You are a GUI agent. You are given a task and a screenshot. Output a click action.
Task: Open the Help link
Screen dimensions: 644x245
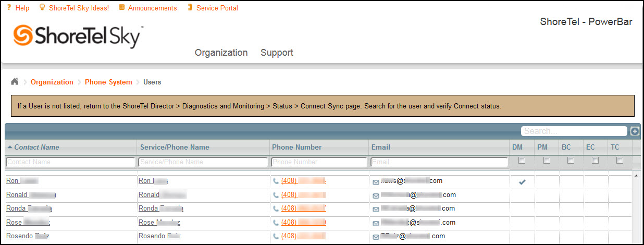click(22, 8)
